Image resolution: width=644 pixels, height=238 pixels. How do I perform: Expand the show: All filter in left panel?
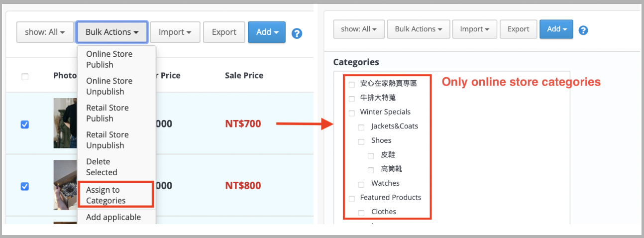point(45,32)
